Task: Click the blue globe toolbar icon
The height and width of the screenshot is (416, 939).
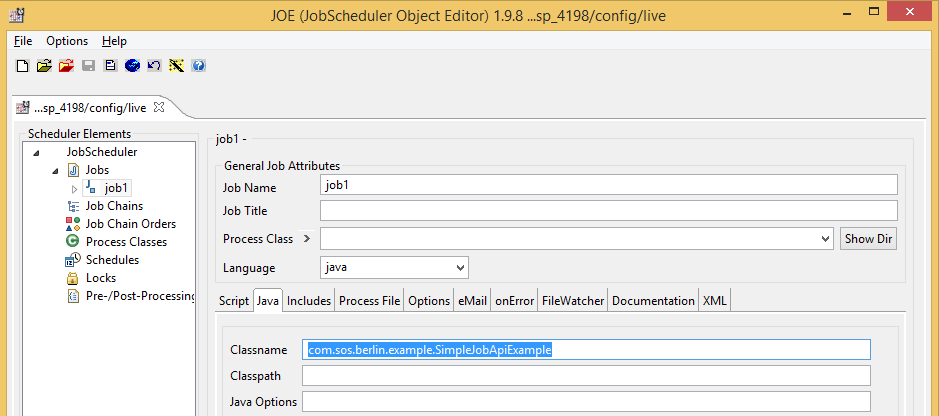Action: (x=132, y=66)
